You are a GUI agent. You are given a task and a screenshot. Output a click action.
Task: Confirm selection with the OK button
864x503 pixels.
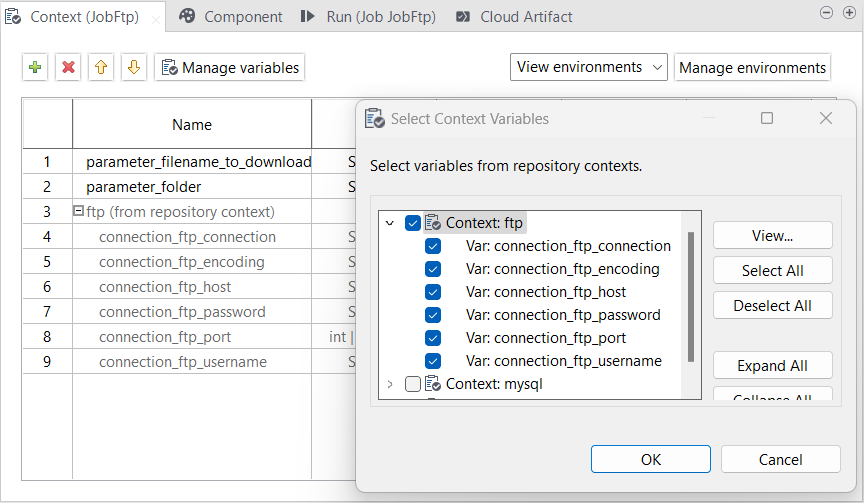tap(651, 460)
